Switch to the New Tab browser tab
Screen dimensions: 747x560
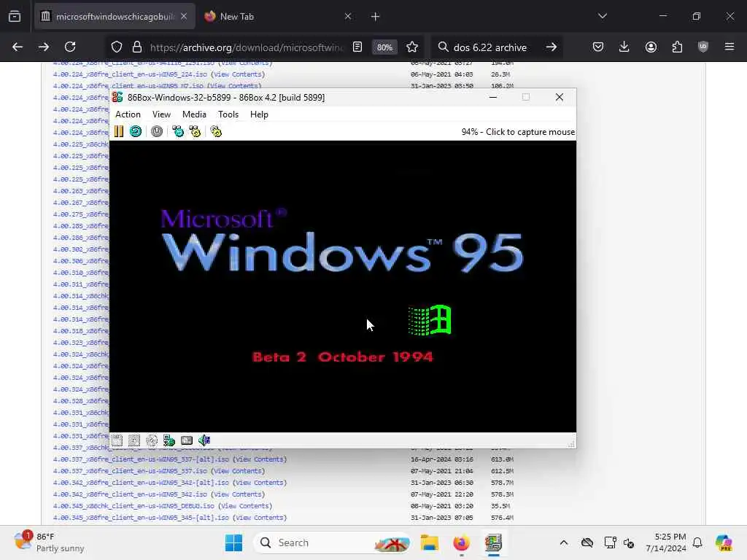278,17
